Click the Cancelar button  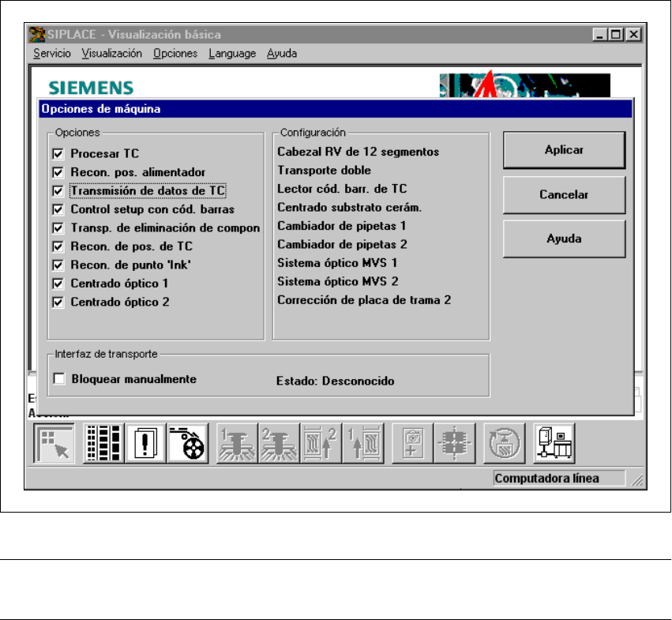[x=564, y=194]
